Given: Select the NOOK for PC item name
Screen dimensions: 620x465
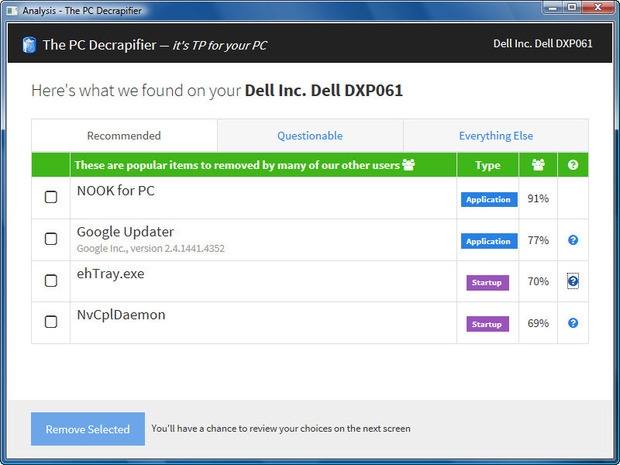Looking at the screenshot, I should click(x=115, y=191).
